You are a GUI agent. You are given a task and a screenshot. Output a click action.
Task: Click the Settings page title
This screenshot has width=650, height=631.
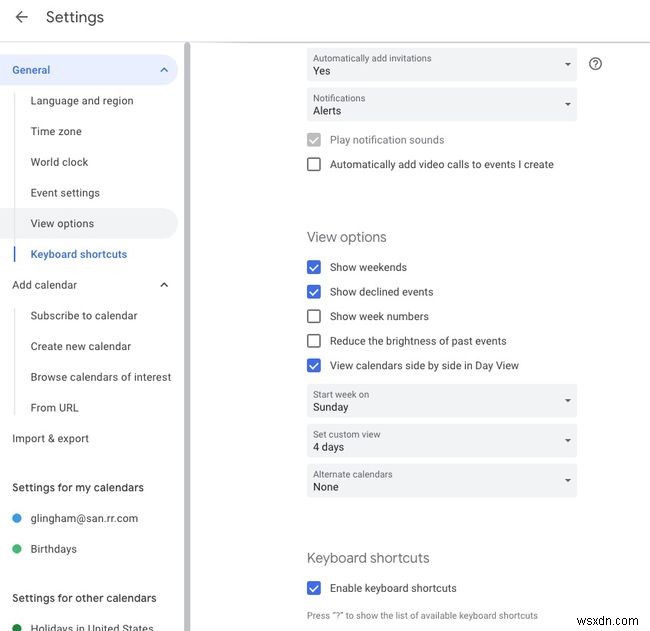75,17
